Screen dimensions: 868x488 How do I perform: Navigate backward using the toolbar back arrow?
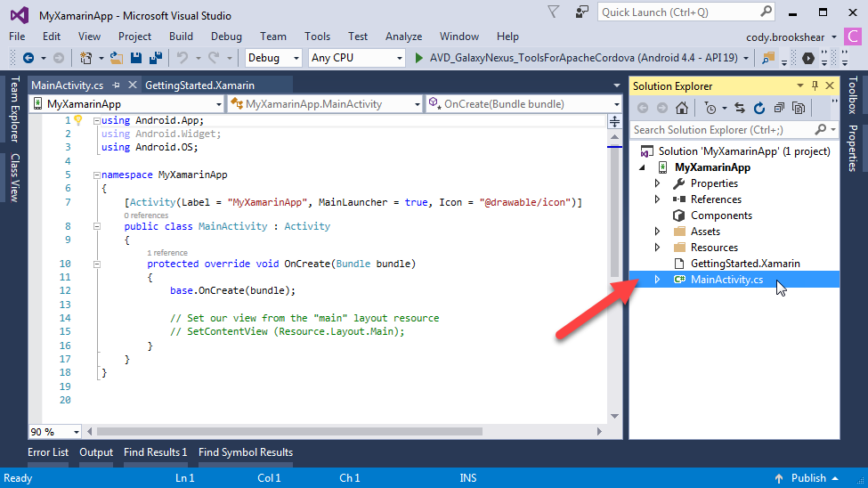point(28,58)
